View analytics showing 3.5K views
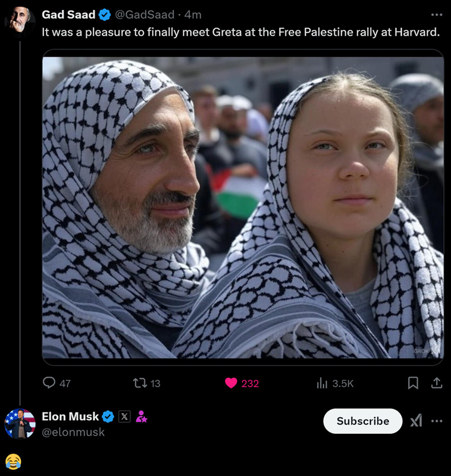Screen dimensions: 451x476 (322, 383)
